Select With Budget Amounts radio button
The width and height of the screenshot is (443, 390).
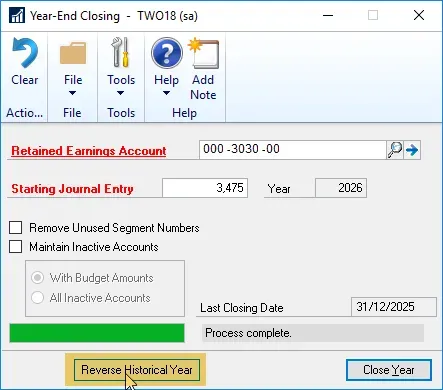coord(37,278)
